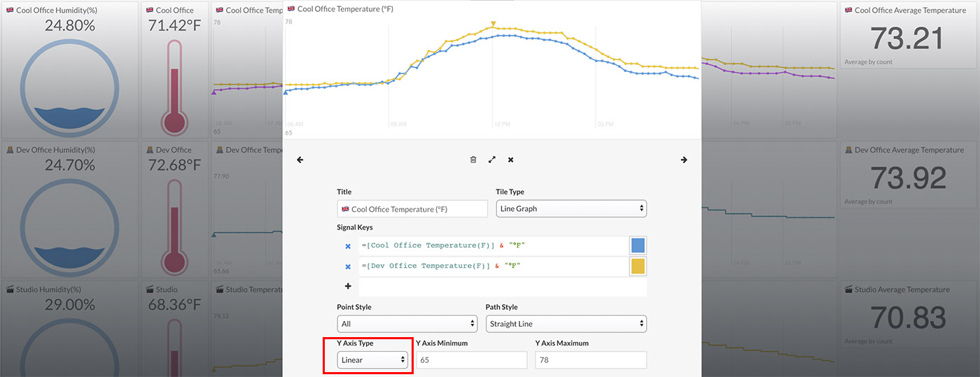The image size is (980, 377).
Task: Click the Y Axis Minimum field
Action: pos(471,360)
